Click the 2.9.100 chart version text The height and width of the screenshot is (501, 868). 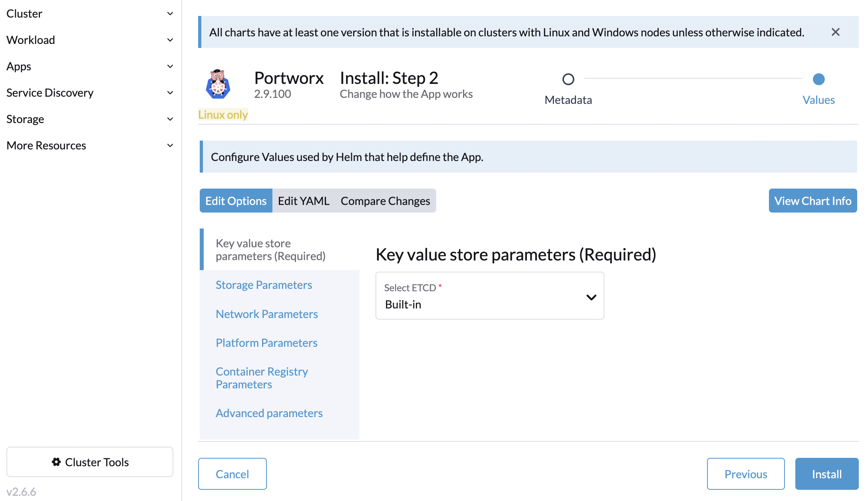coord(273,94)
